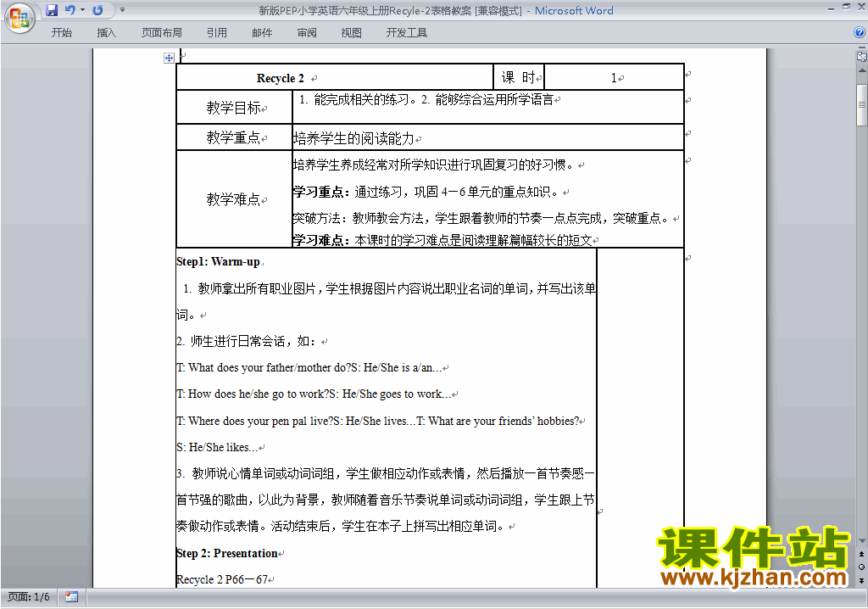Open Word help question mark icon
The image size is (868, 609).
[x=860, y=33]
